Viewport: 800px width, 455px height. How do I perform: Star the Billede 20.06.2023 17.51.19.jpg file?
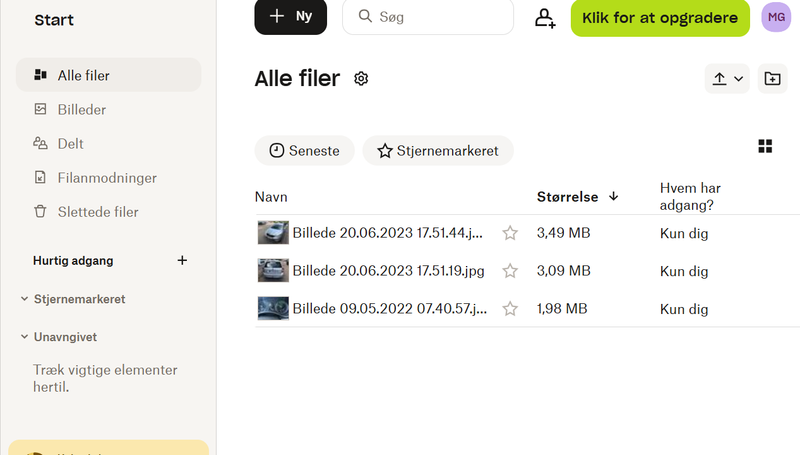tap(510, 271)
